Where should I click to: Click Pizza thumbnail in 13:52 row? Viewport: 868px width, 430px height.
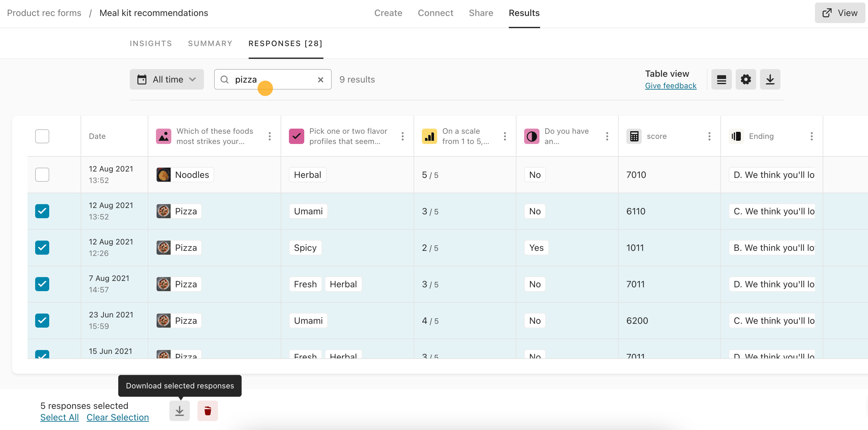pyautogui.click(x=163, y=211)
